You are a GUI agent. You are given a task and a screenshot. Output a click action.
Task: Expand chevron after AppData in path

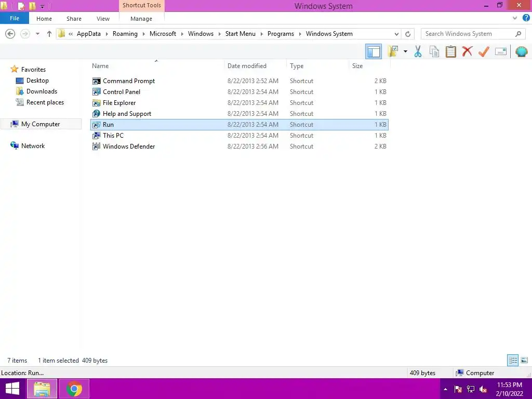[x=107, y=34]
